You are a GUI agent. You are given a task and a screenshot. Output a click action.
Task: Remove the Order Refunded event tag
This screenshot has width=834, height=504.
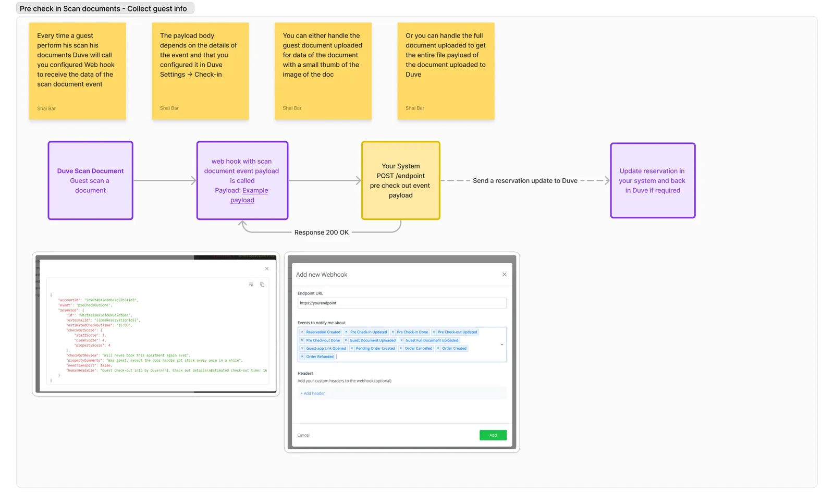pyautogui.click(x=302, y=357)
